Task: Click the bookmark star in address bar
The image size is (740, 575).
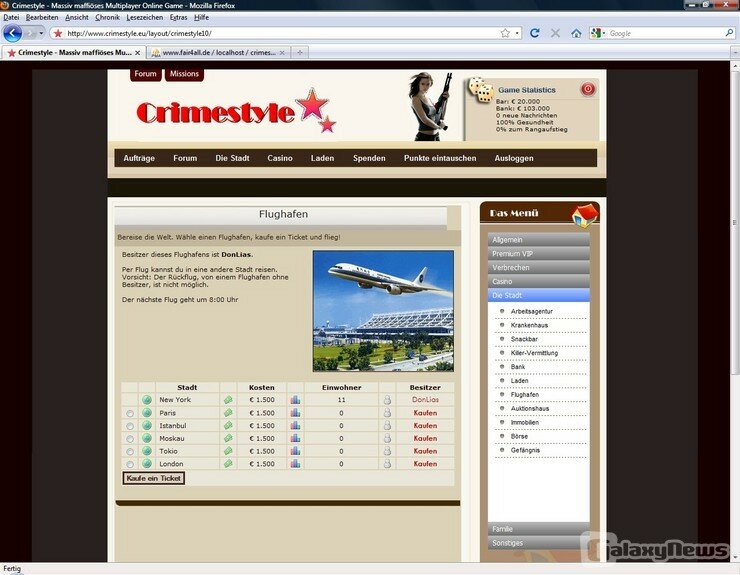Action: coord(505,33)
